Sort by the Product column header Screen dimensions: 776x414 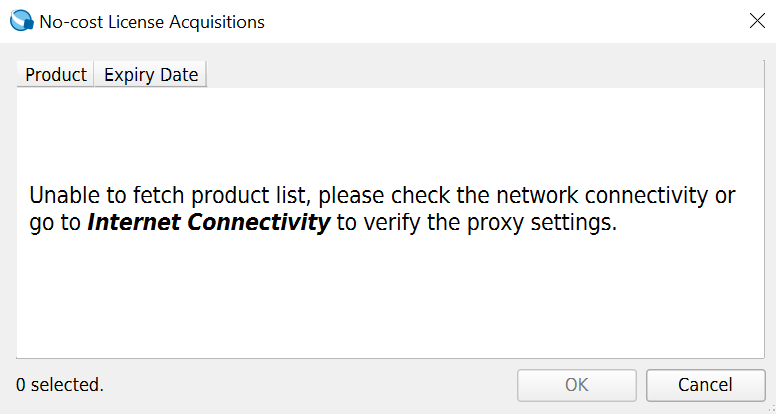55,75
